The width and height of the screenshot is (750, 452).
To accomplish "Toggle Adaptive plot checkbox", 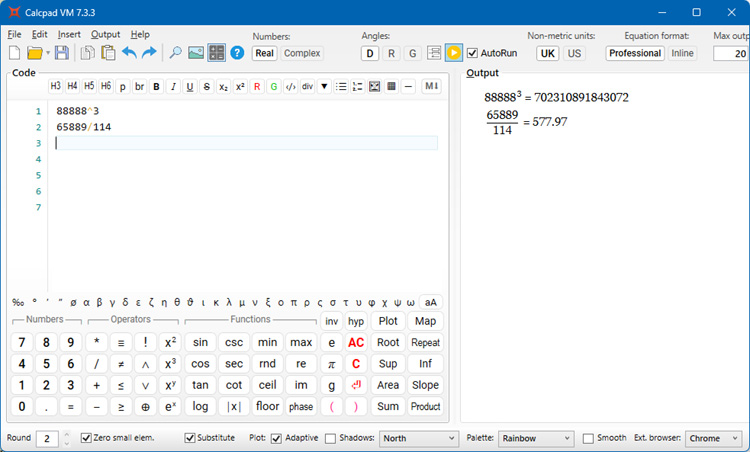I will pos(276,438).
